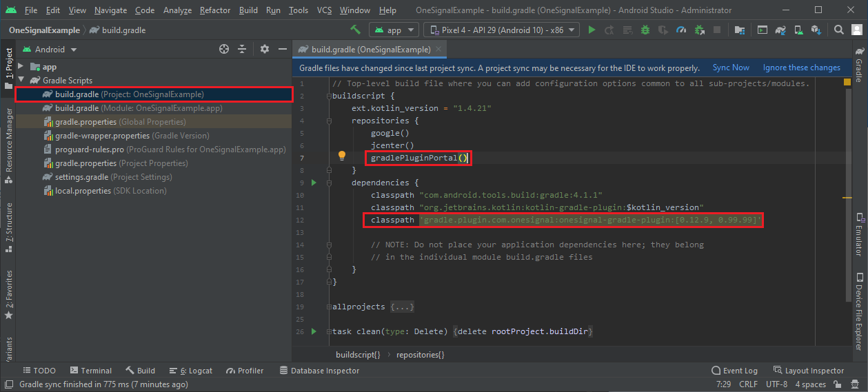868x392 pixels.
Task: Click the green run arrow beside line 26
Action: (314, 331)
